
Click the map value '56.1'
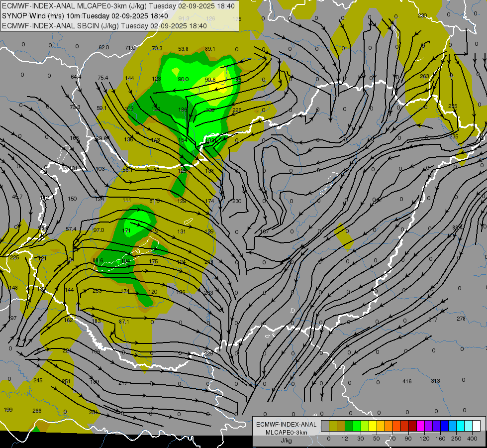pos(128,170)
